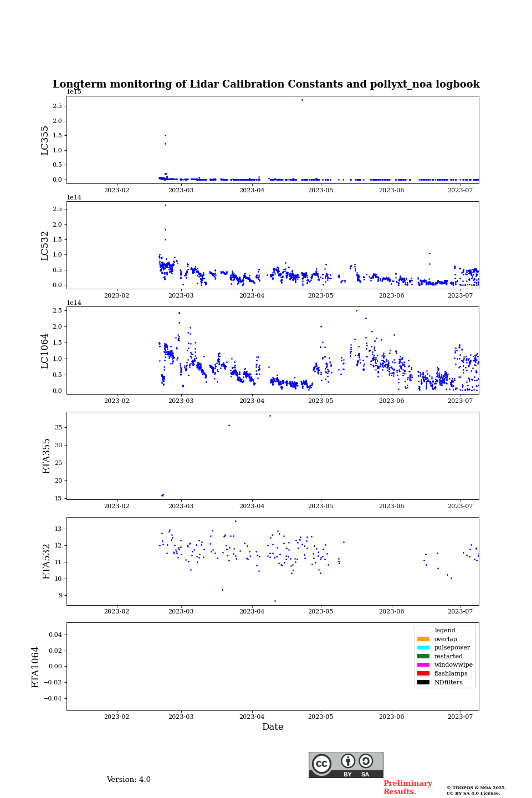The image size is (532, 798).
Task: Click the ETA355 y-axis label
Action: point(47,456)
